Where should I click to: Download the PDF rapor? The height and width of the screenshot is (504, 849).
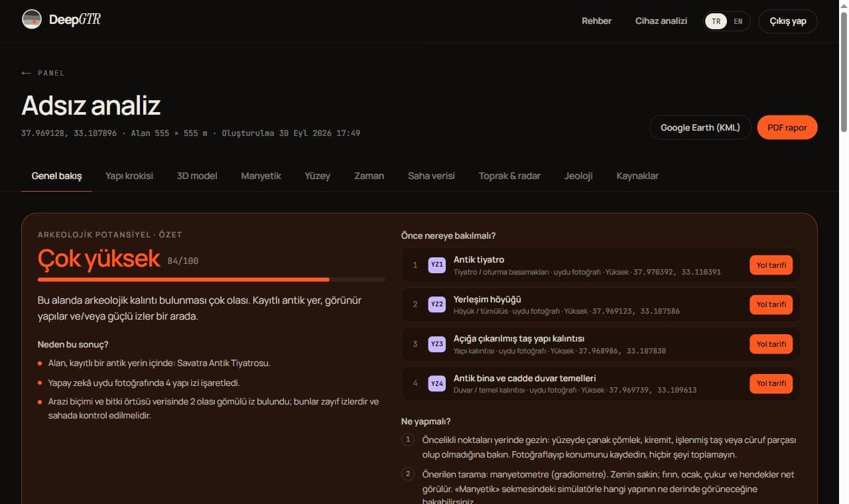click(x=787, y=127)
